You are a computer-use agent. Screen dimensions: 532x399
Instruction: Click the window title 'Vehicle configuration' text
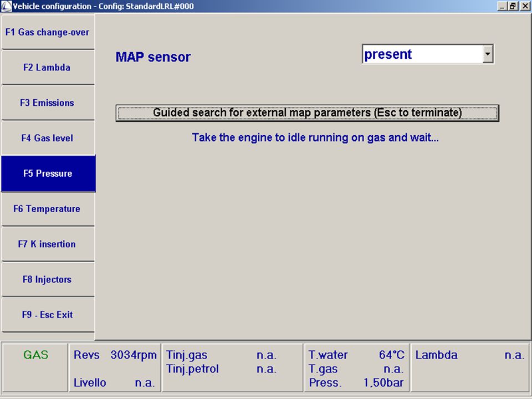click(52, 6)
